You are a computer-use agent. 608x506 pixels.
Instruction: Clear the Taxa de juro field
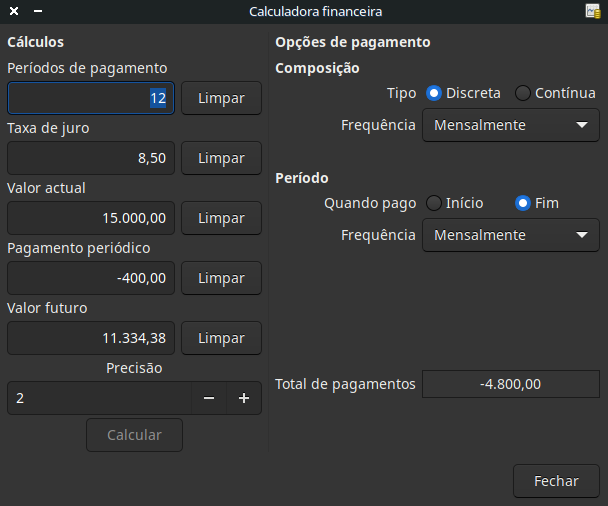tap(221, 158)
